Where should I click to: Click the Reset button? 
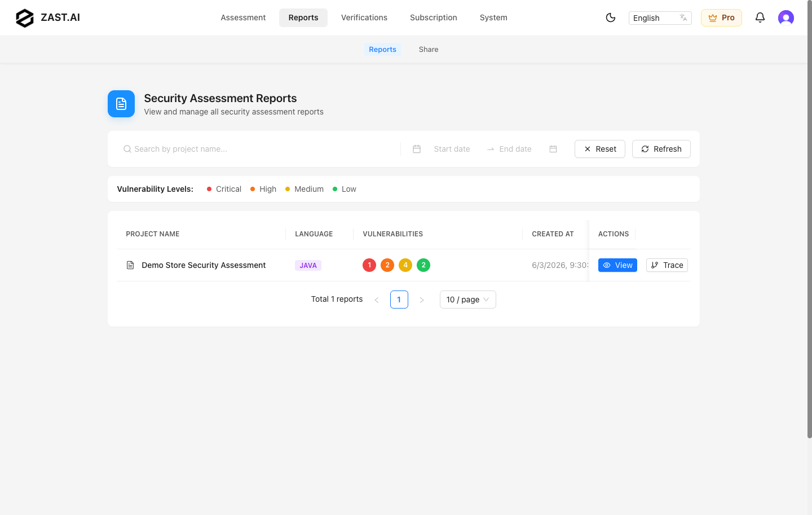click(x=600, y=149)
